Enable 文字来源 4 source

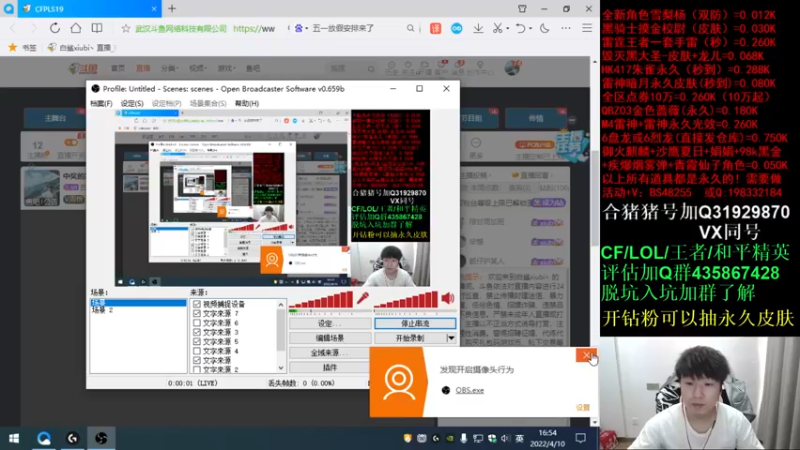coord(197,351)
